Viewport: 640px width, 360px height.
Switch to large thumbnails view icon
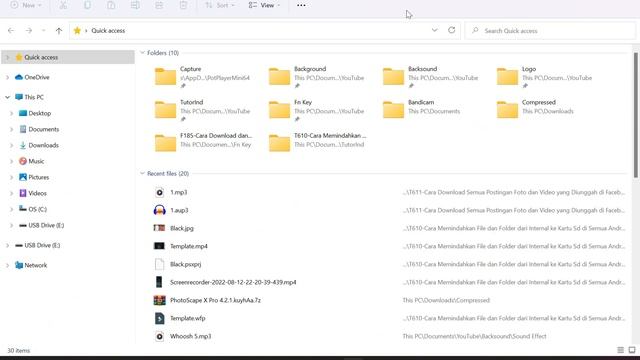pyautogui.click(x=632, y=350)
